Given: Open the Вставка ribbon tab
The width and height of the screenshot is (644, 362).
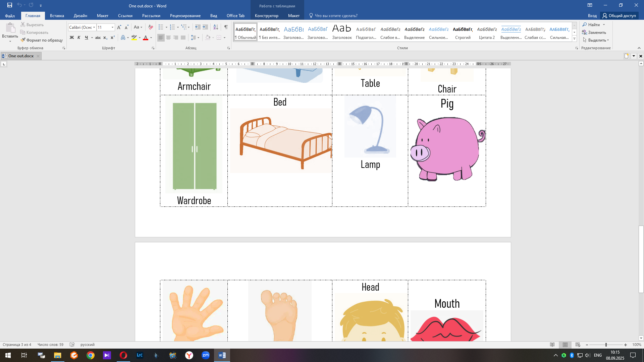Looking at the screenshot, I should coord(57,15).
